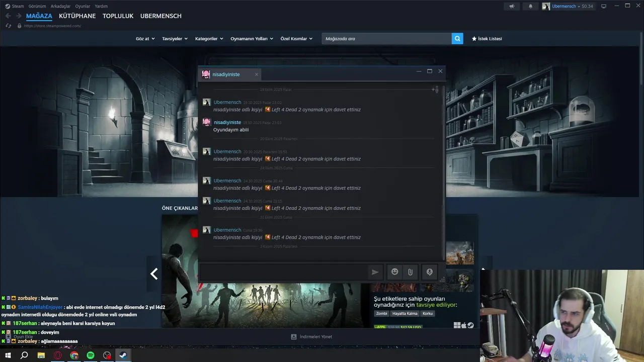Open the notifications bell
644x362 pixels.
click(x=530, y=7)
